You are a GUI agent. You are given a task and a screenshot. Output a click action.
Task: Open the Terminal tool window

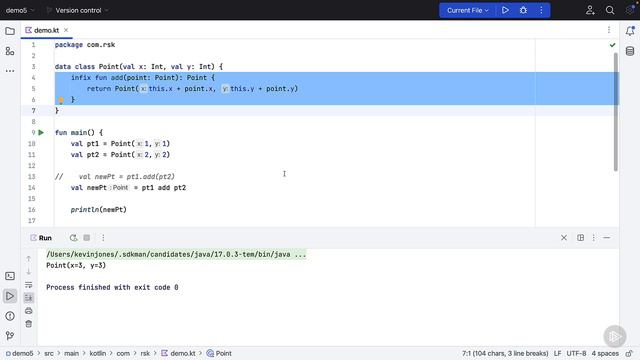pyautogui.click(x=10, y=276)
